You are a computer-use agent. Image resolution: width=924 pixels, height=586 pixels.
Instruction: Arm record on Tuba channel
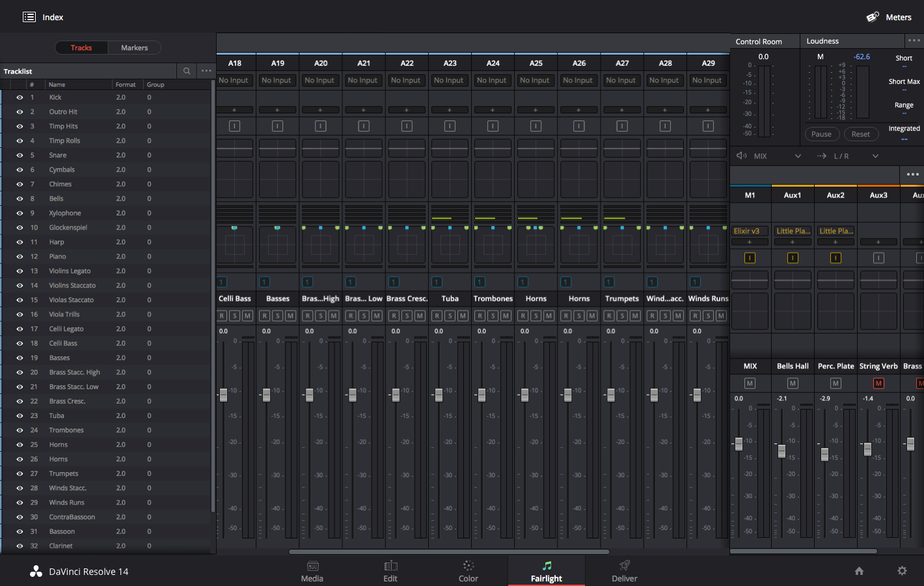(437, 316)
